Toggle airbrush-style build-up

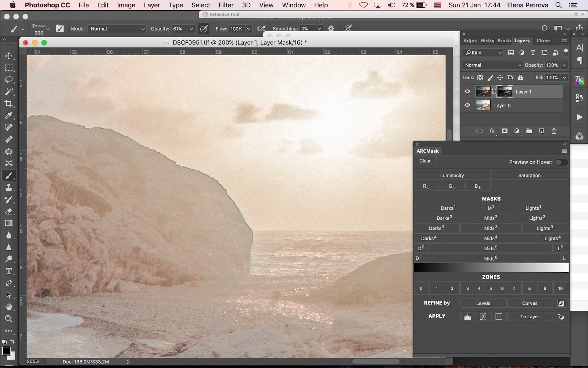pos(261,29)
